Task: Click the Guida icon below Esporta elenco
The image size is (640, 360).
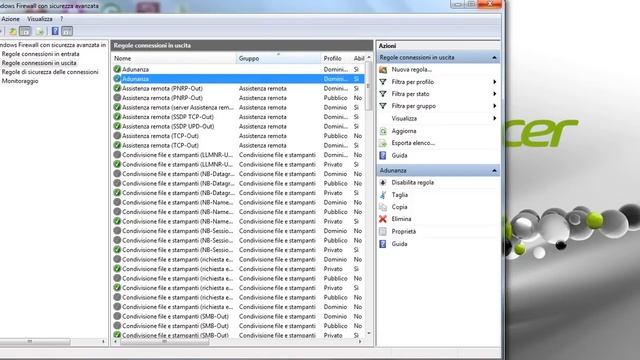Action: pyautogui.click(x=383, y=156)
